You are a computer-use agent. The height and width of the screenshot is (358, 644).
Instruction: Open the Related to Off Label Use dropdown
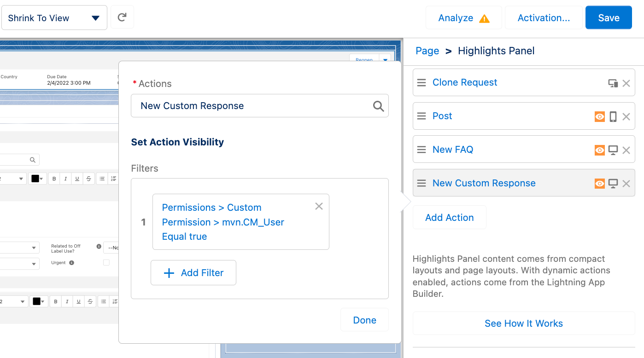tap(111, 248)
